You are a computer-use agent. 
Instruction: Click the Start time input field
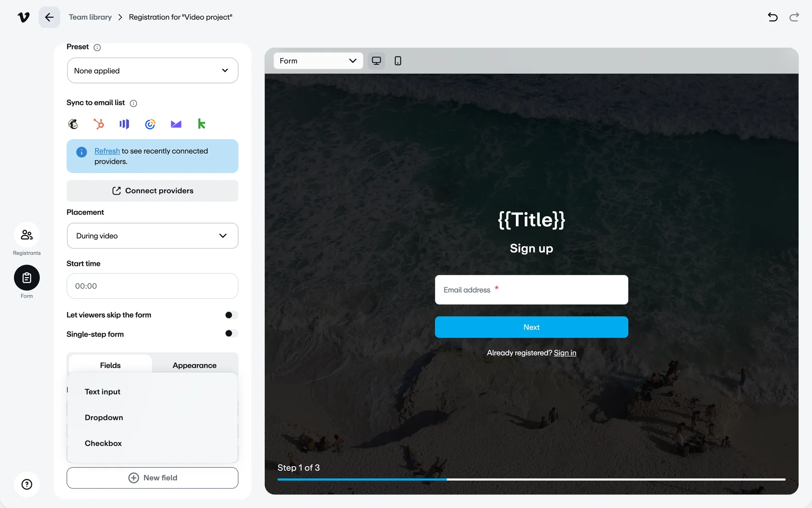[152, 286]
